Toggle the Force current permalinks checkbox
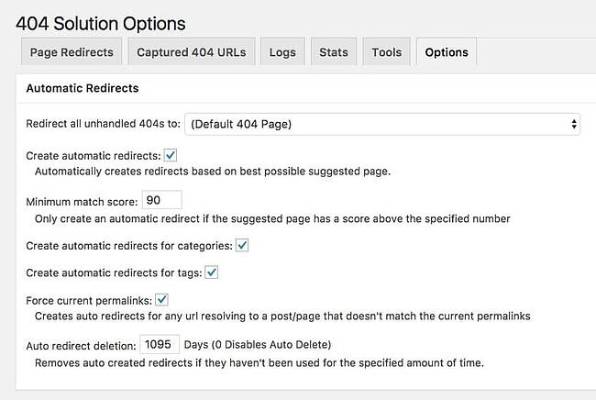This screenshot has width=596, height=400. point(162,300)
